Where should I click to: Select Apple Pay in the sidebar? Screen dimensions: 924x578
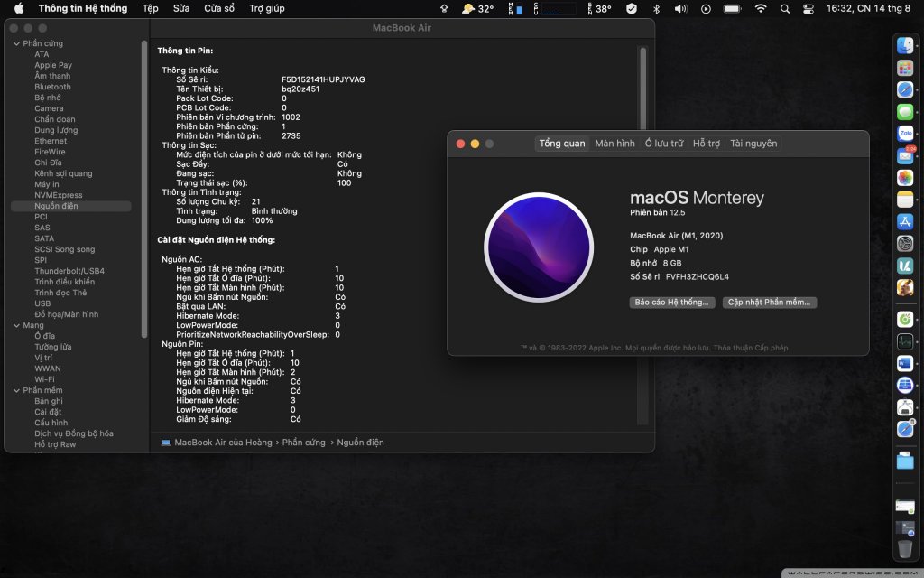[x=53, y=65]
